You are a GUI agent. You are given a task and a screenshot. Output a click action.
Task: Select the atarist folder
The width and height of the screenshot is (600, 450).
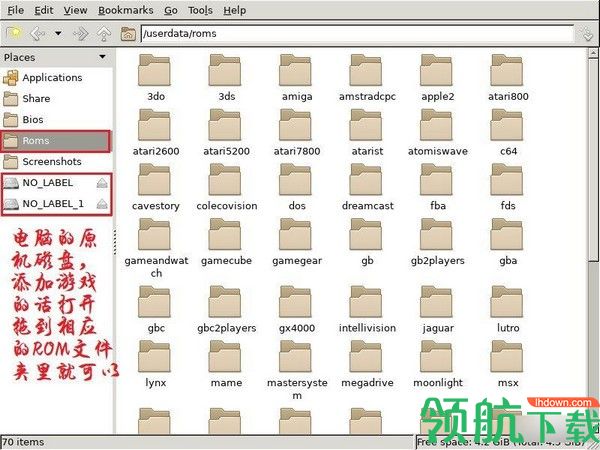(x=367, y=132)
